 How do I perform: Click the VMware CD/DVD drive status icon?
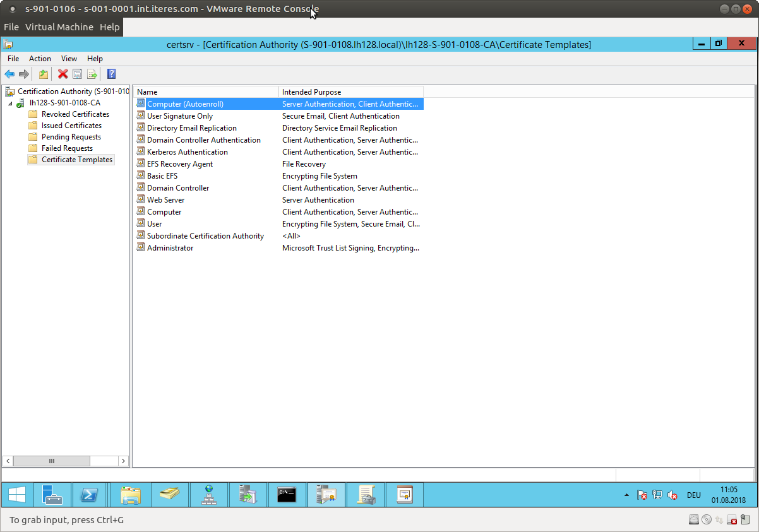point(707,520)
